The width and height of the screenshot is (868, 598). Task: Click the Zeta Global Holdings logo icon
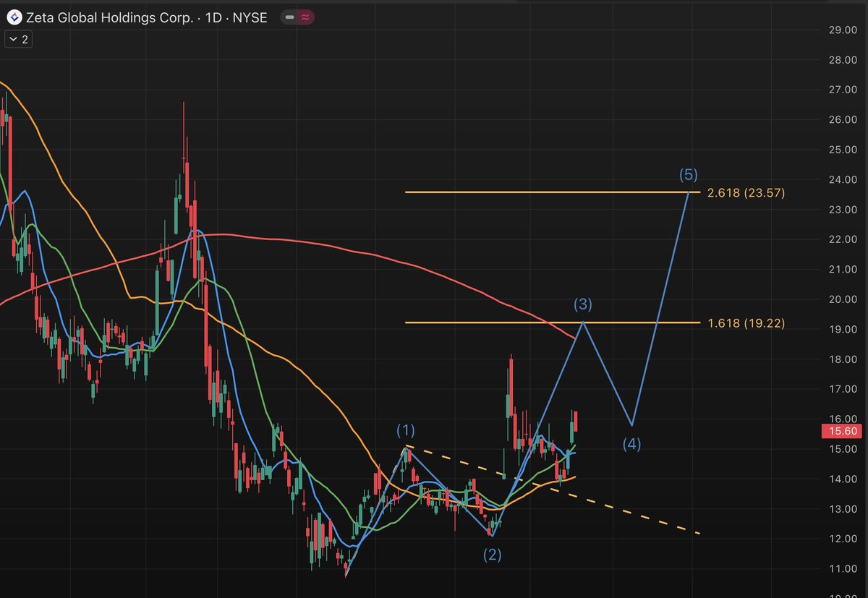pos(14,17)
